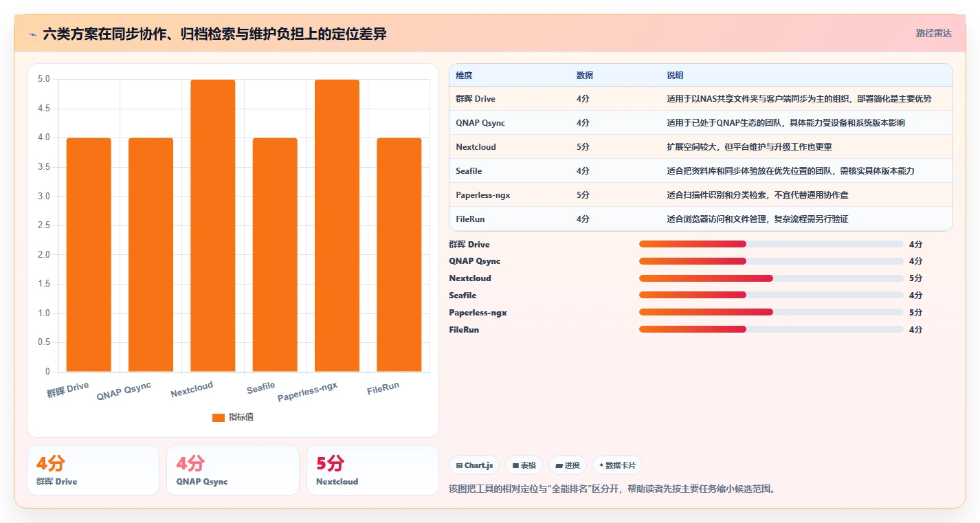The width and height of the screenshot is (980, 523).
Task: Select the 数据卡片 chip
Action: (x=617, y=465)
